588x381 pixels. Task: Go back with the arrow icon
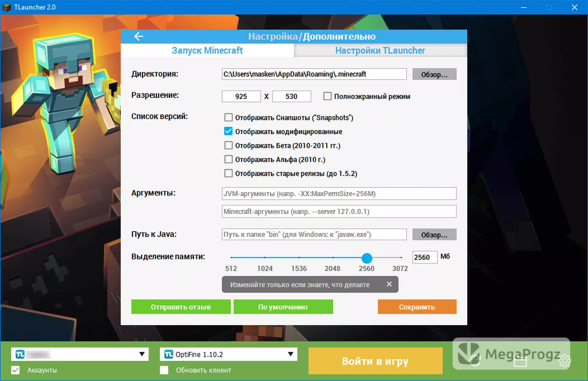coord(139,36)
